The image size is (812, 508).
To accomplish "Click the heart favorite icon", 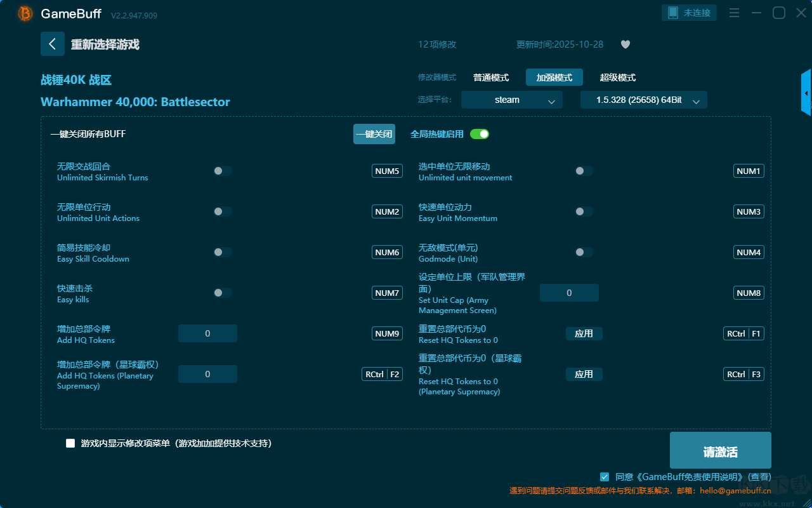I will (x=625, y=44).
